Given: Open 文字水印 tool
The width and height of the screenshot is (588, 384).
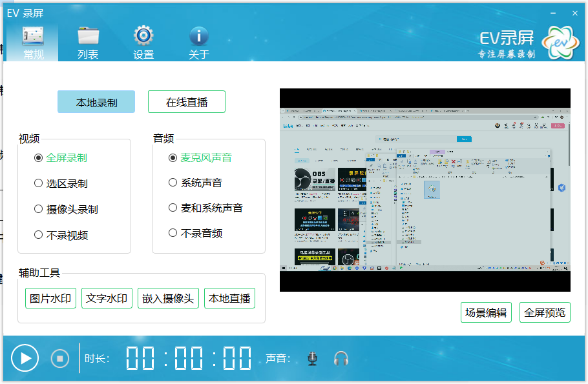Looking at the screenshot, I should (107, 299).
